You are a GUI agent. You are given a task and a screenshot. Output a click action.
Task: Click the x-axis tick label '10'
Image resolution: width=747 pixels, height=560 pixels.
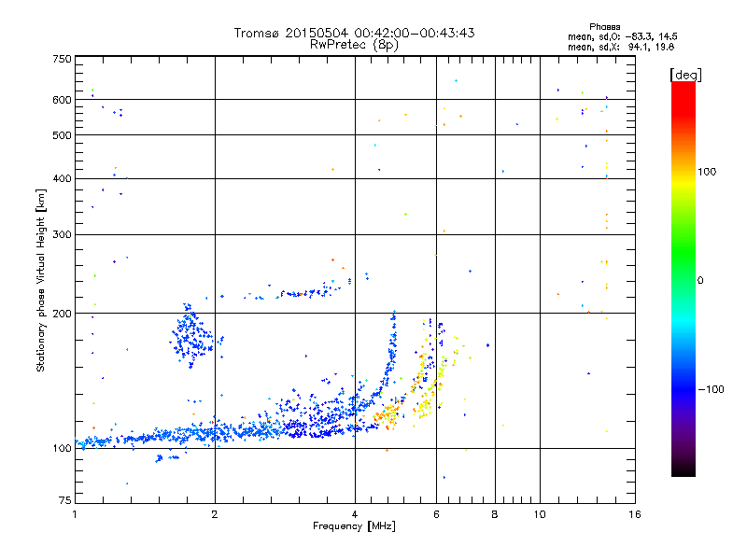point(540,514)
